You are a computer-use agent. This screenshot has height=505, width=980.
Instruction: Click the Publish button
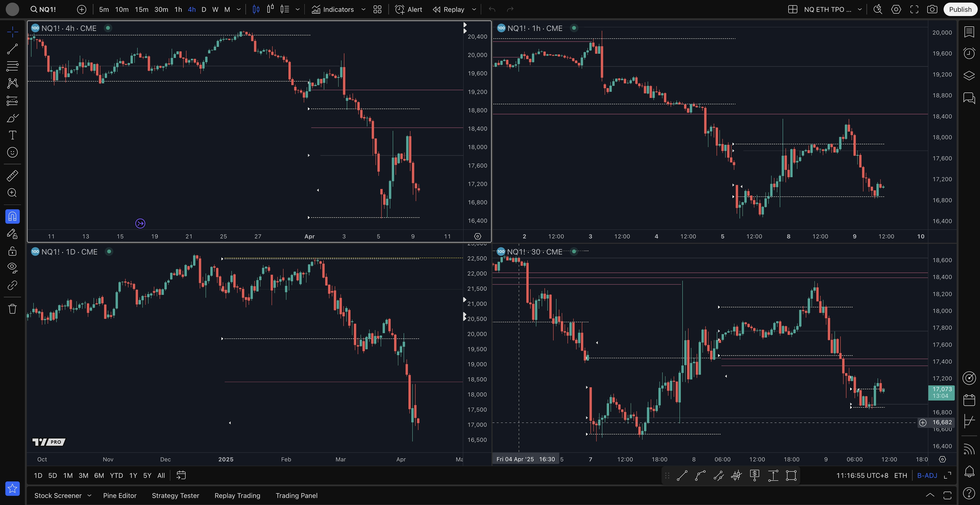pyautogui.click(x=960, y=9)
